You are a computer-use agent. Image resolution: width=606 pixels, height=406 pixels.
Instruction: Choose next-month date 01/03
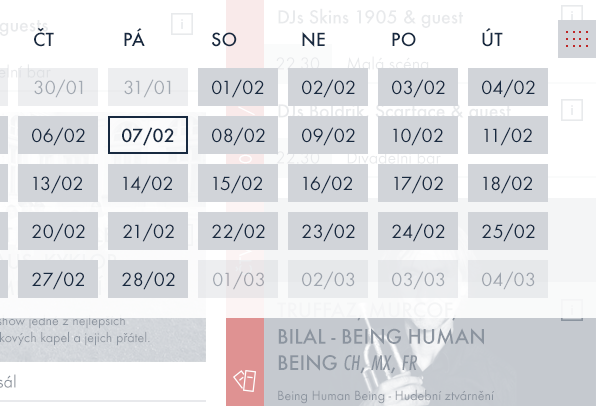pos(237,279)
